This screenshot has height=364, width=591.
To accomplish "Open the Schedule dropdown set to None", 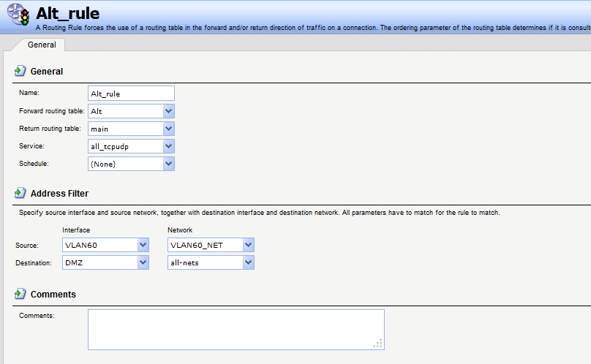I will 168,164.
